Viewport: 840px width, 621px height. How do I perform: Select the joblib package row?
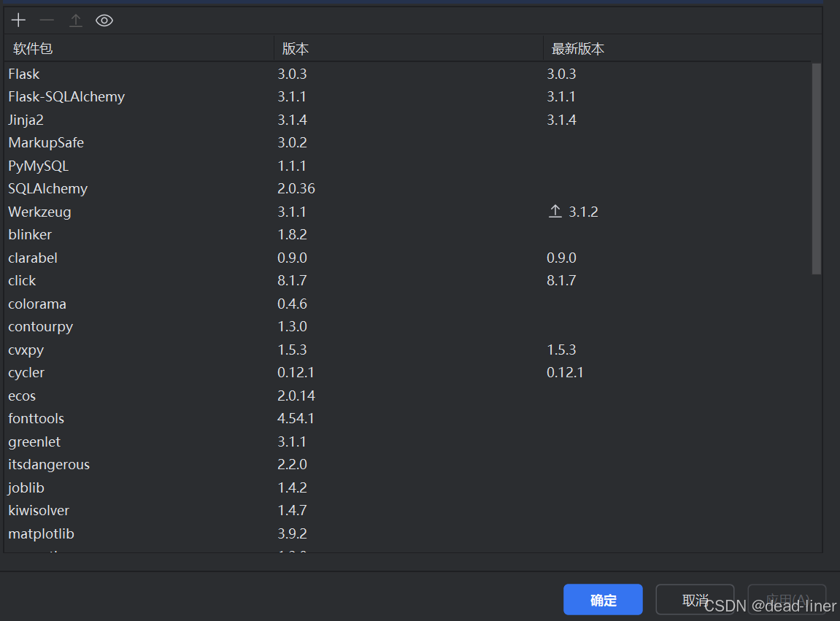(x=408, y=487)
